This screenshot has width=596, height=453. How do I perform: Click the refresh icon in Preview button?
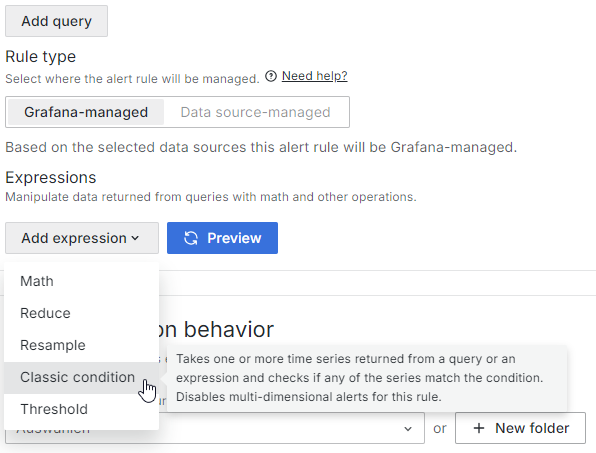(x=191, y=238)
